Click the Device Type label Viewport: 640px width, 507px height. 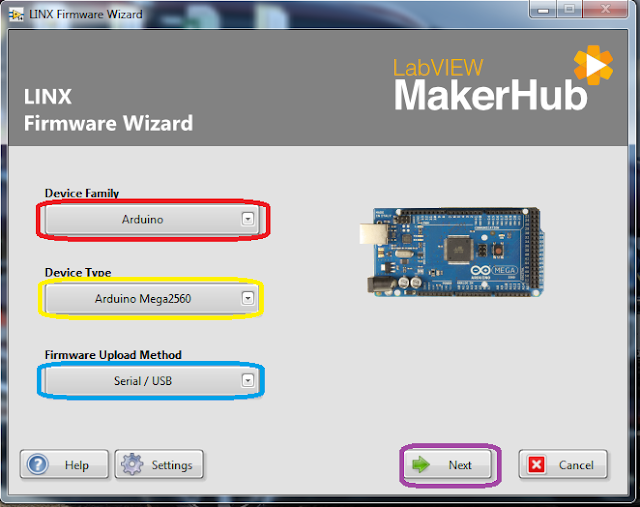click(78, 272)
